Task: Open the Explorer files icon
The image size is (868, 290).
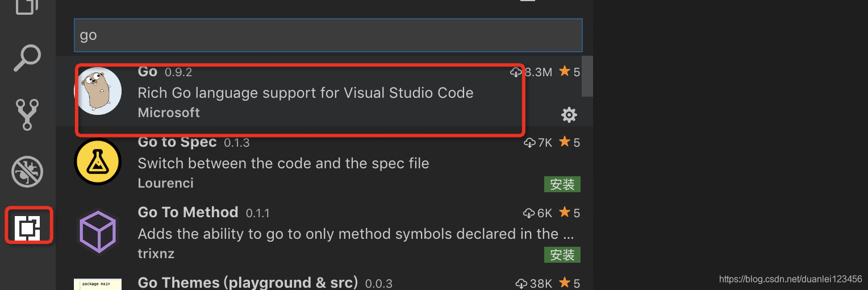Action: pyautogui.click(x=27, y=7)
